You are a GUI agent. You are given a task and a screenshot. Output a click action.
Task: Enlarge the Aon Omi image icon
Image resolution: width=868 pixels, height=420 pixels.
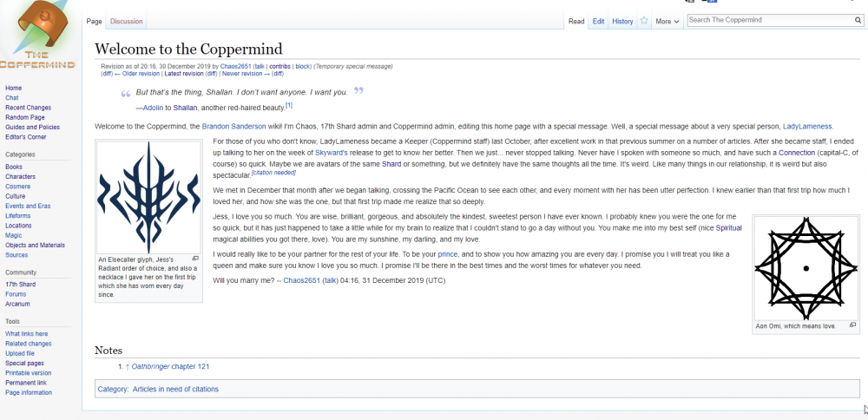[x=852, y=325]
